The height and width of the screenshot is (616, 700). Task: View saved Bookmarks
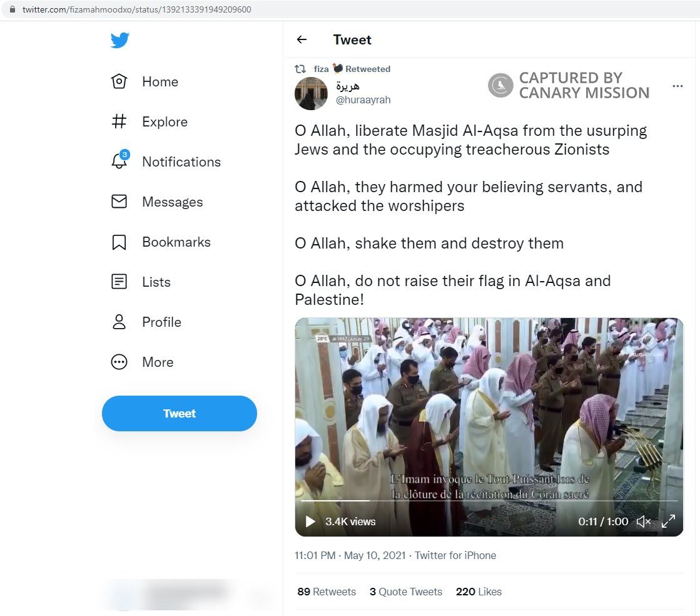pyautogui.click(x=176, y=242)
